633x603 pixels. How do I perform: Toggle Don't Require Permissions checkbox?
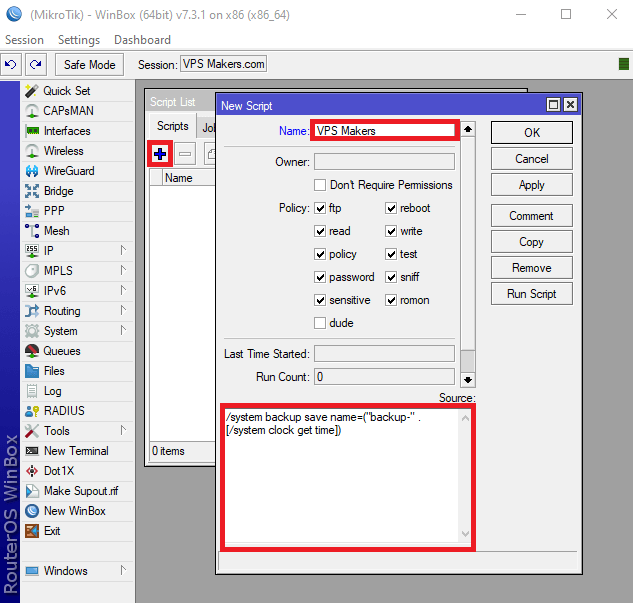[320, 185]
